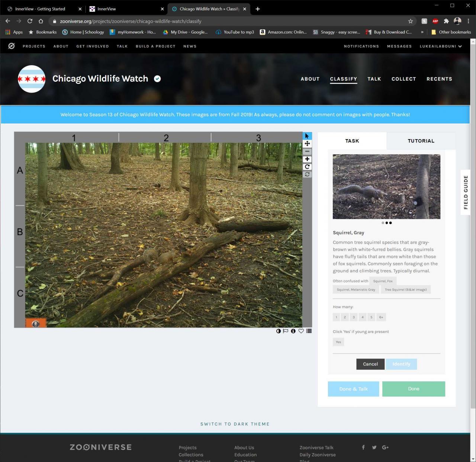476x462 pixels.
Task: Select 1 for how many
Action: [337, 317]
